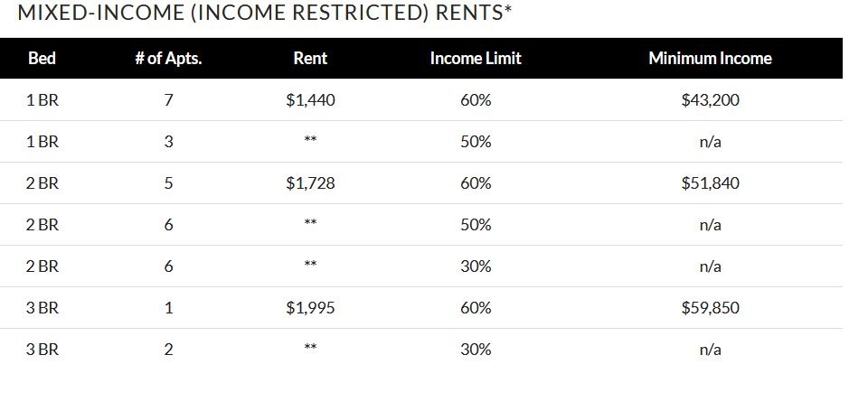This screenshot has width=868, height=411.
Task: Select the $1,440 rent cell
Action: [x=310, y=100]
